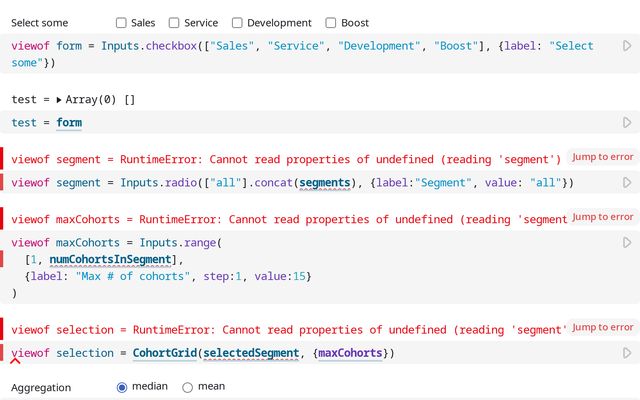Run the viewof maxCohorts range cell
640x400 pixels.
627,243
